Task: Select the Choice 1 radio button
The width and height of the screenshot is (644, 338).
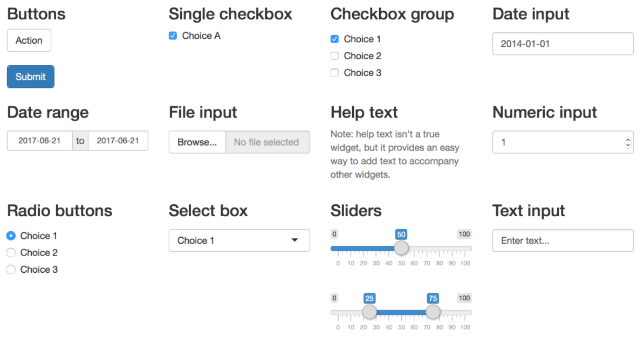Action: [11, 236]
